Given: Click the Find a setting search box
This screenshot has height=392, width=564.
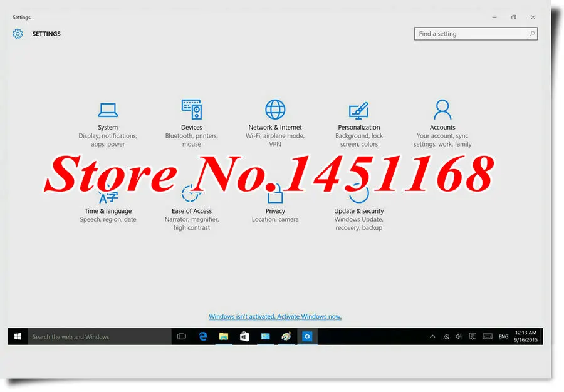Looking at the screenshot, I should pos(476,34).
